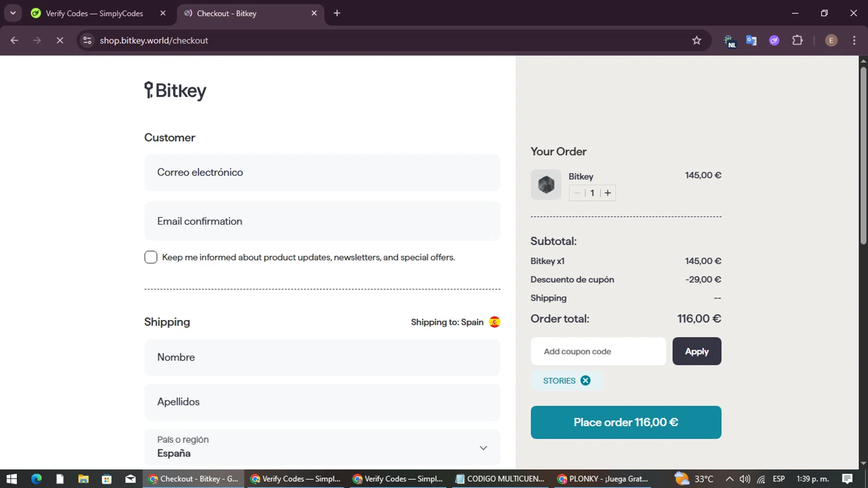Open the notifications center icon
The height and width of the screenshot is (488, 868).
pos(847,479)
